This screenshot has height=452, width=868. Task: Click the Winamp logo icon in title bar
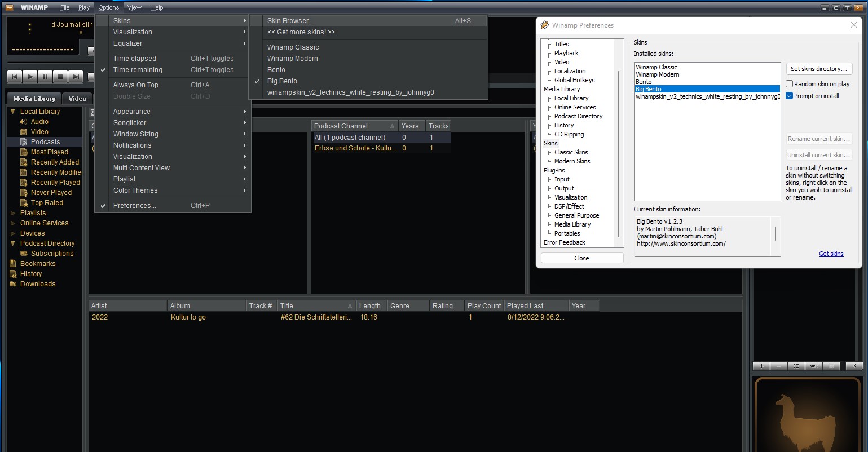coord(9,7)
